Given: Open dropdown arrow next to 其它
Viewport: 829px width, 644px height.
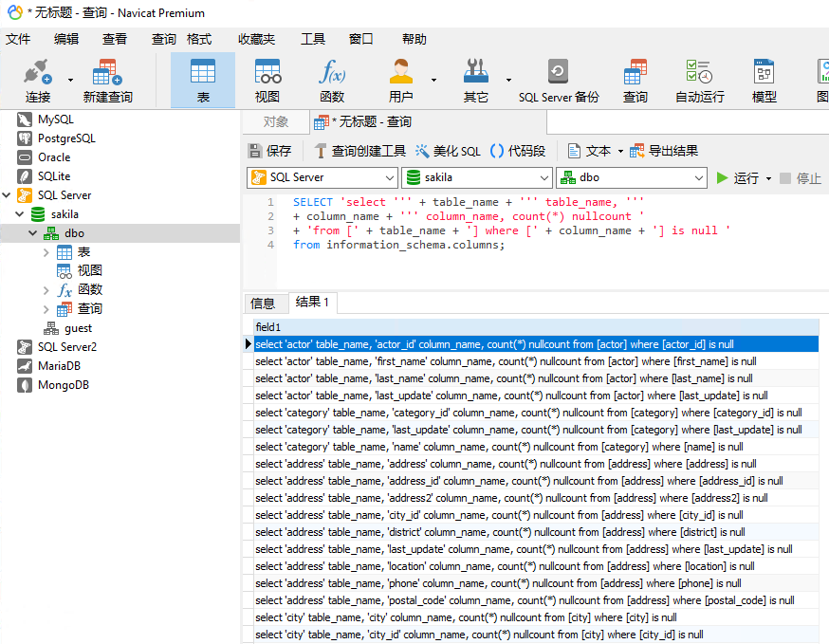Looking at the screenshot, I should pyautogui.click(x=508, y=81).
